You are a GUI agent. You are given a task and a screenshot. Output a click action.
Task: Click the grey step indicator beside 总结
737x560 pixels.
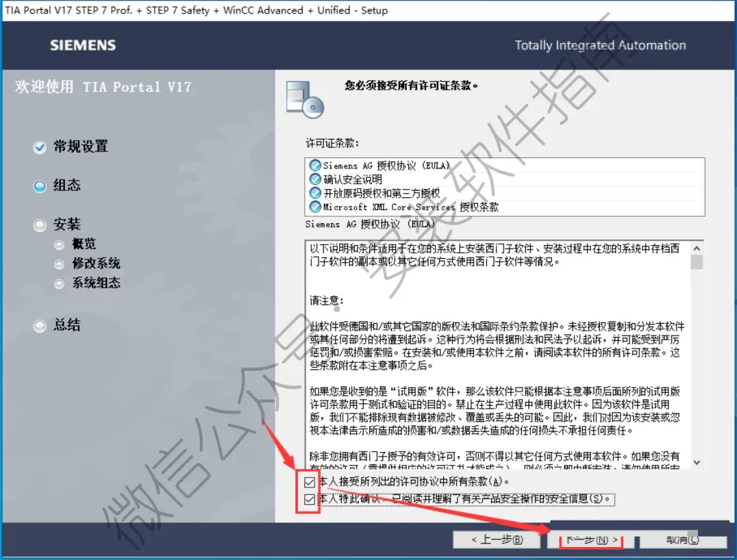(40, 326)
